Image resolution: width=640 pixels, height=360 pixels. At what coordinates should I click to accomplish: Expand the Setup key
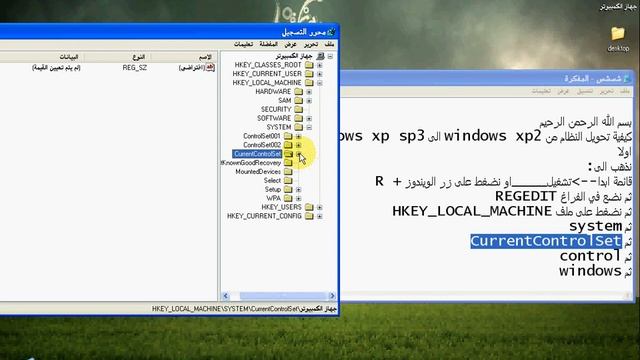point(298,189)
